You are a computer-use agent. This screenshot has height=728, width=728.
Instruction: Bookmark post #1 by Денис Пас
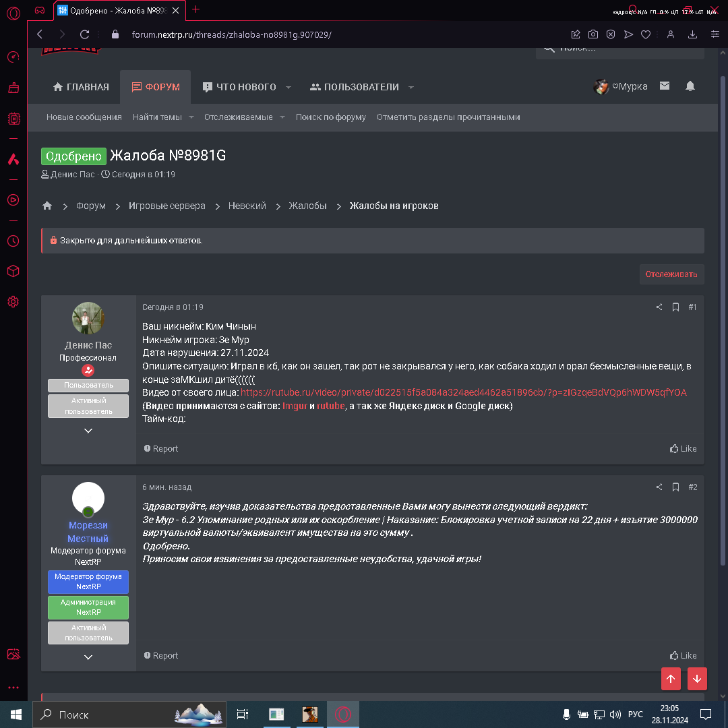[675, 307]
